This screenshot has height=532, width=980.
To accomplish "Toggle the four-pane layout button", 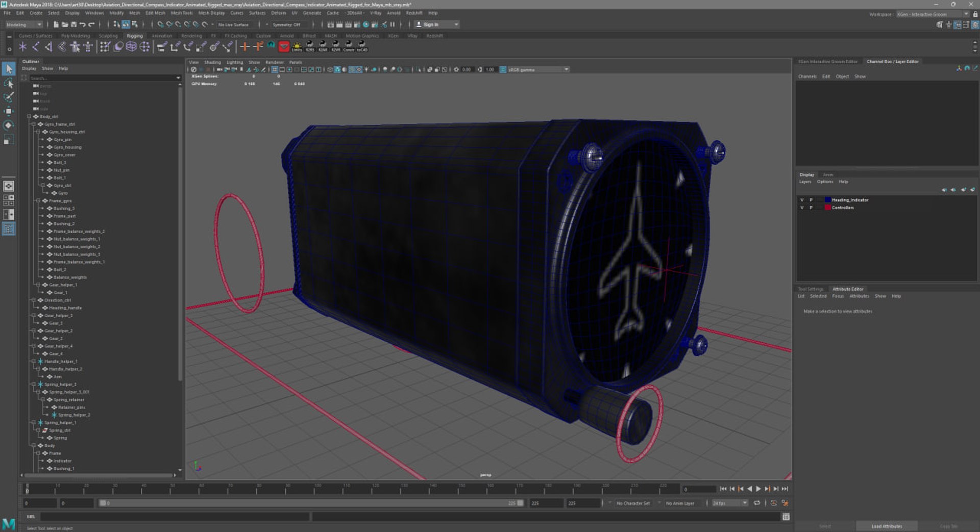I will point(9,200).
